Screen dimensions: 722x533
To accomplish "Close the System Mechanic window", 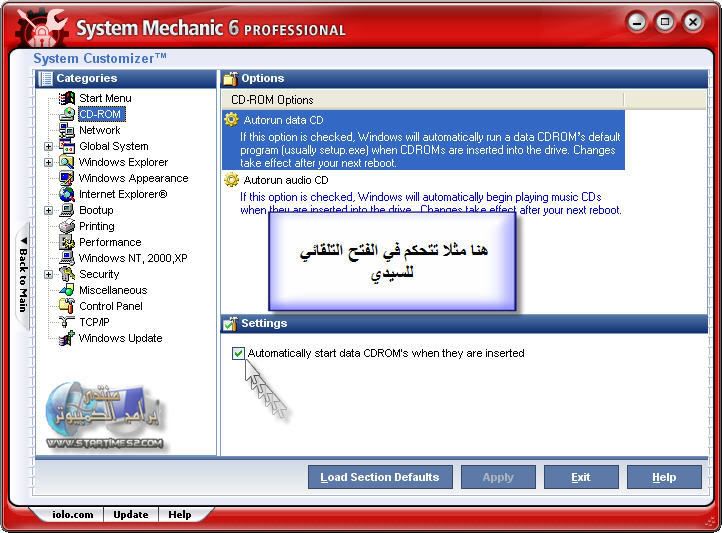I will coord(693,22).
